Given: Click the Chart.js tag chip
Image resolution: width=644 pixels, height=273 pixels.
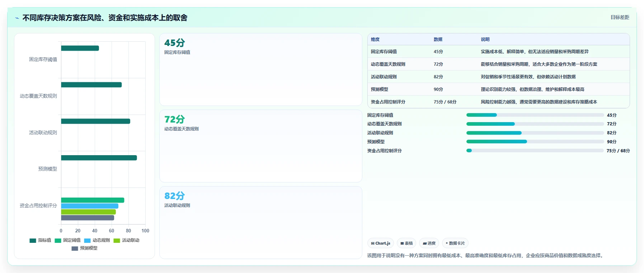Looking at the screenshot, I should 381,243.
